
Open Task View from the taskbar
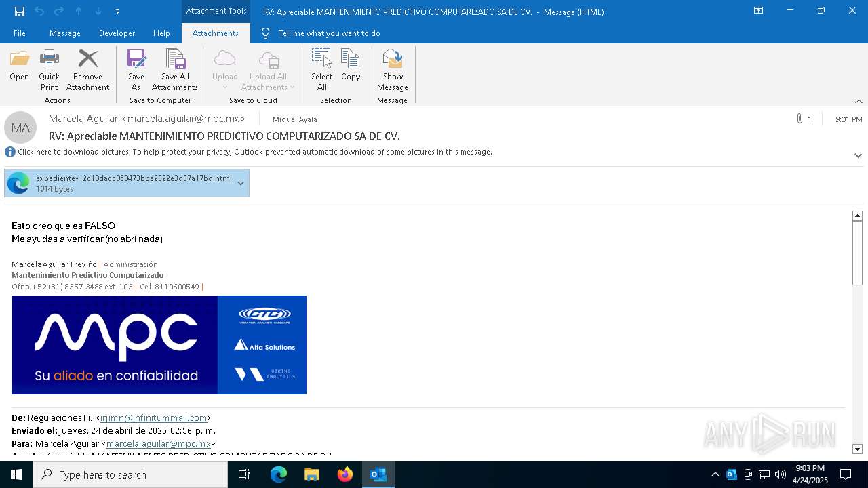[244, 474]
